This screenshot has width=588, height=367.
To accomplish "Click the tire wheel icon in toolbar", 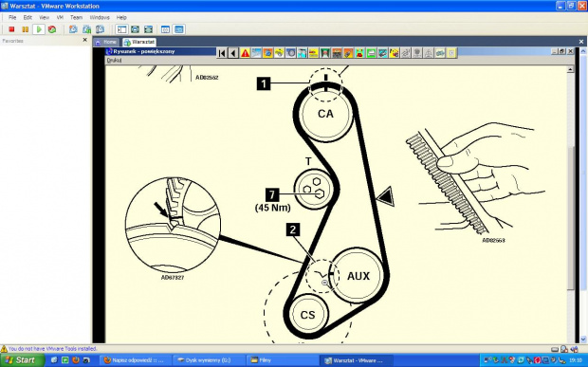I will [x=290, y=53].
